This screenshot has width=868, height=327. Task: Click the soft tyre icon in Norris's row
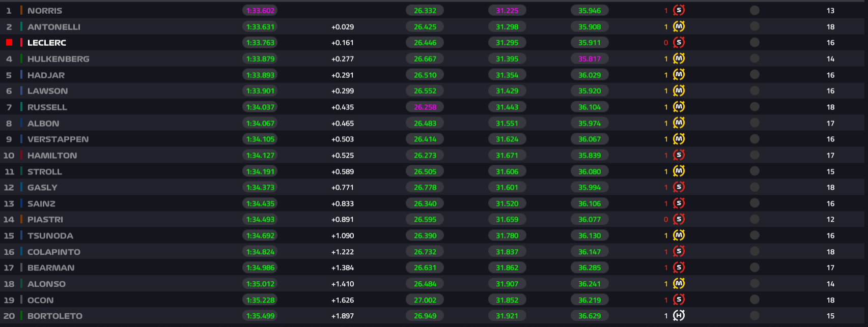[679, 10]
